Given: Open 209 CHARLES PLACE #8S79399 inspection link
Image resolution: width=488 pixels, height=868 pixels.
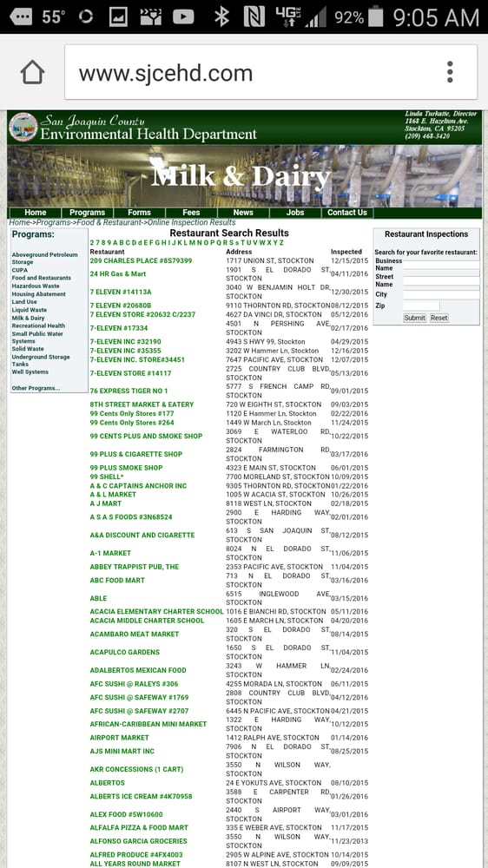Looking at the screenshot, I should coord(142,260).
